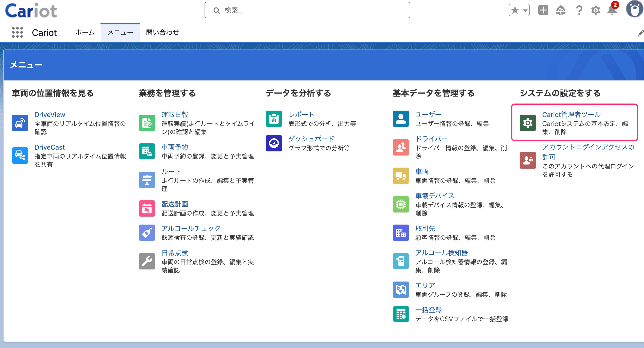Click the ユーザー person icon

click(401, 119)
